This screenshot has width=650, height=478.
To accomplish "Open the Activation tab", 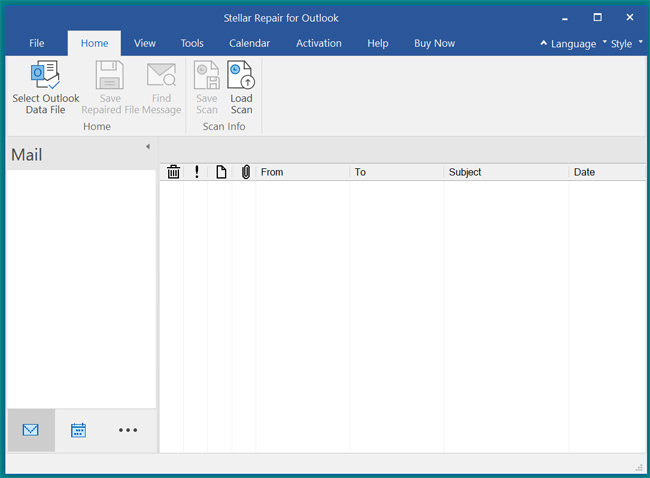I will [x=319, y=43].
